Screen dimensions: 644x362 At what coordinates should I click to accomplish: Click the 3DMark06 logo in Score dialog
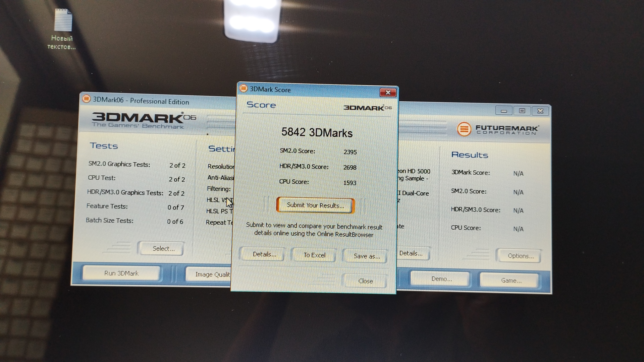(x=368, y=108)
